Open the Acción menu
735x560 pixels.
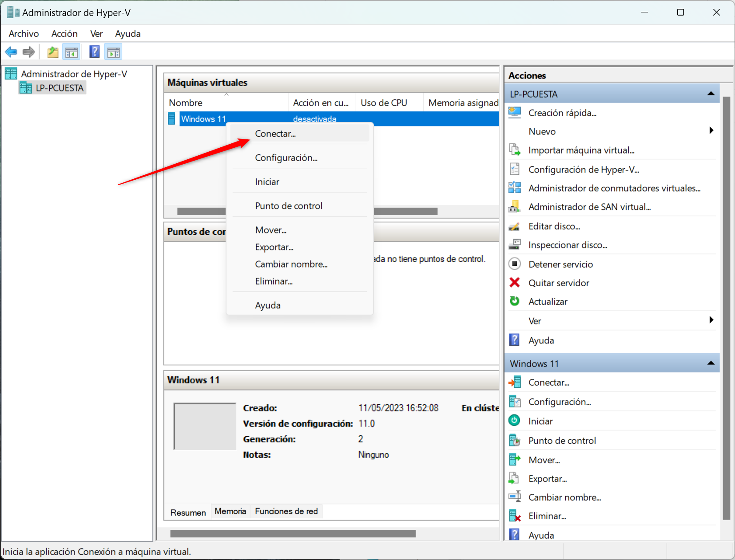click(64, 34)
